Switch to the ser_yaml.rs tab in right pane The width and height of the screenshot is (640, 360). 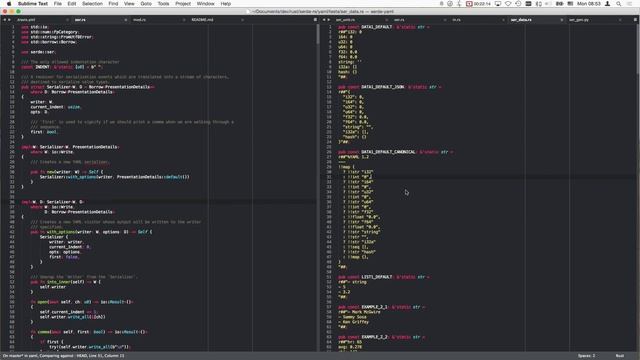pyautogui.click(x=345, y=20)
